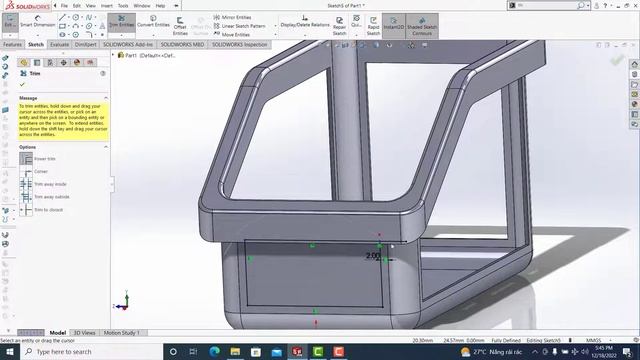This screenshot has height=360, width=640.
Task: Expand the Part1 feature tree flyout
Action: pos(113,55)
